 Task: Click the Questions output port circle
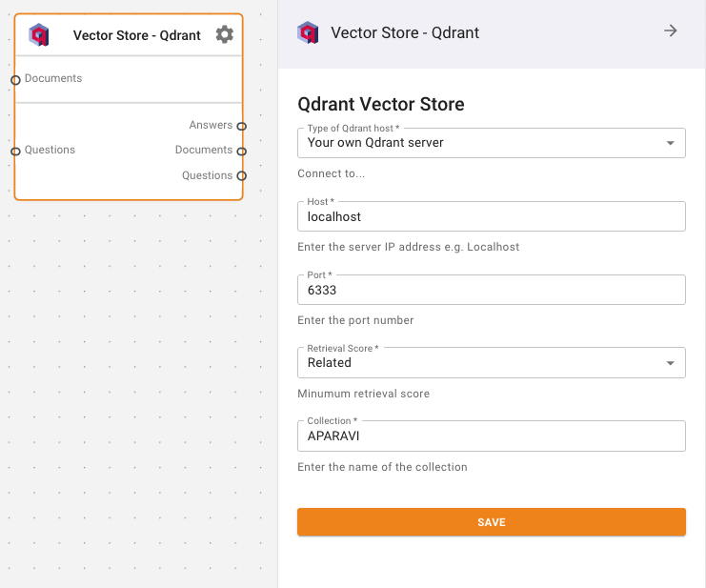click(242, 175)
